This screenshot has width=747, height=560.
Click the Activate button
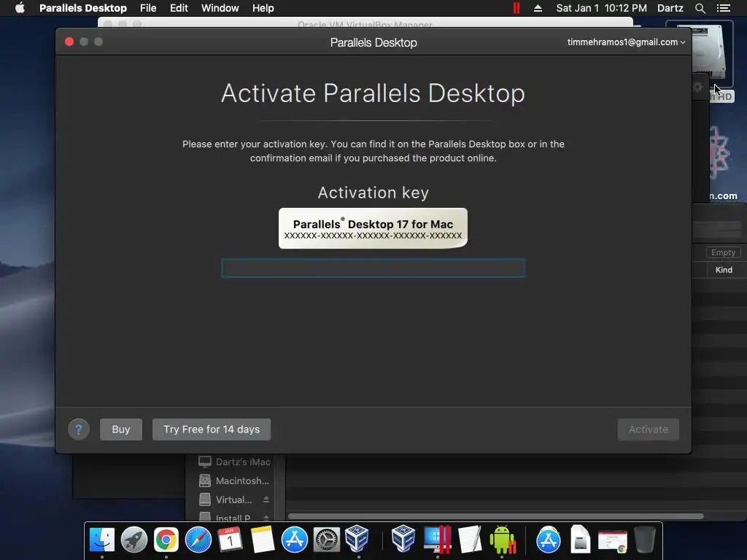(x=649, y=429)
